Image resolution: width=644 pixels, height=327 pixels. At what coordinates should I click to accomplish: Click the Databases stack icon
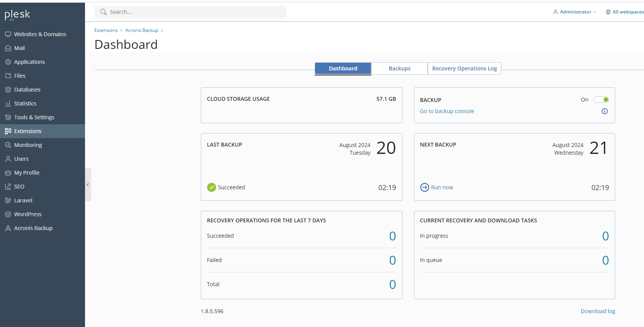pos(8,90)
